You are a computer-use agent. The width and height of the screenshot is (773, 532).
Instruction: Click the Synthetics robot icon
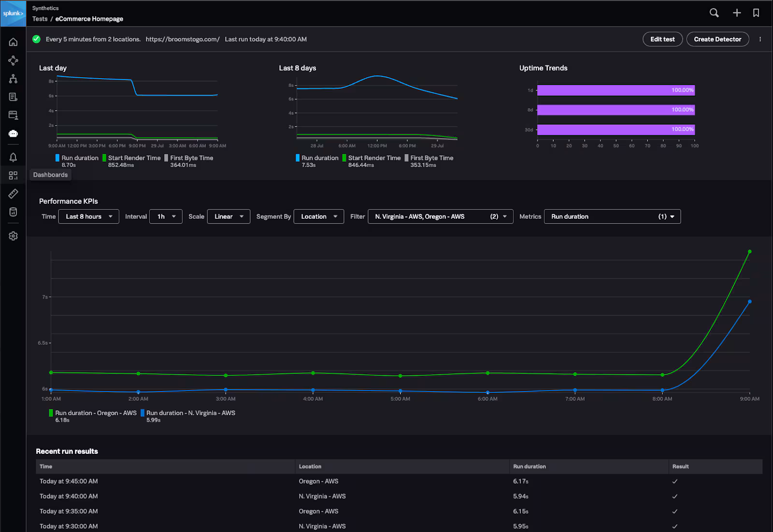(13, 133)
